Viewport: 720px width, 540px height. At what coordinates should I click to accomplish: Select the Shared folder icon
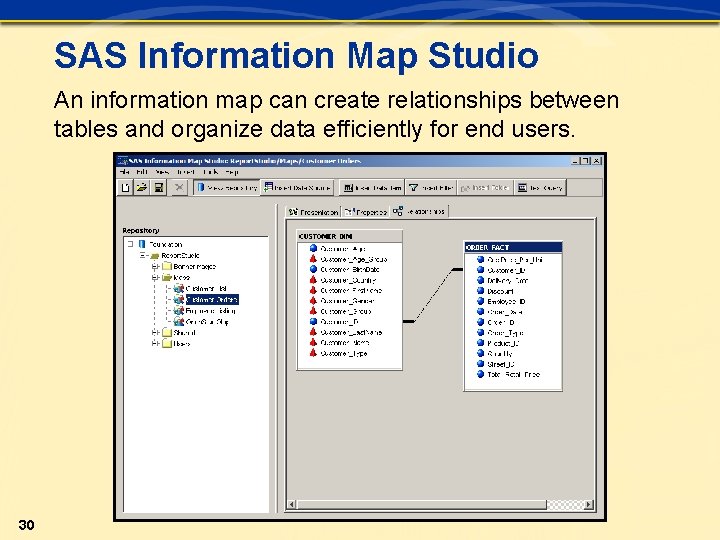coord(167,332)
